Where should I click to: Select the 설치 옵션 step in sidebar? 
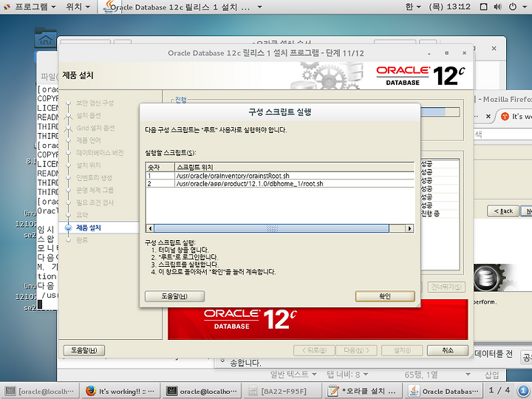[x=88, y=115]
